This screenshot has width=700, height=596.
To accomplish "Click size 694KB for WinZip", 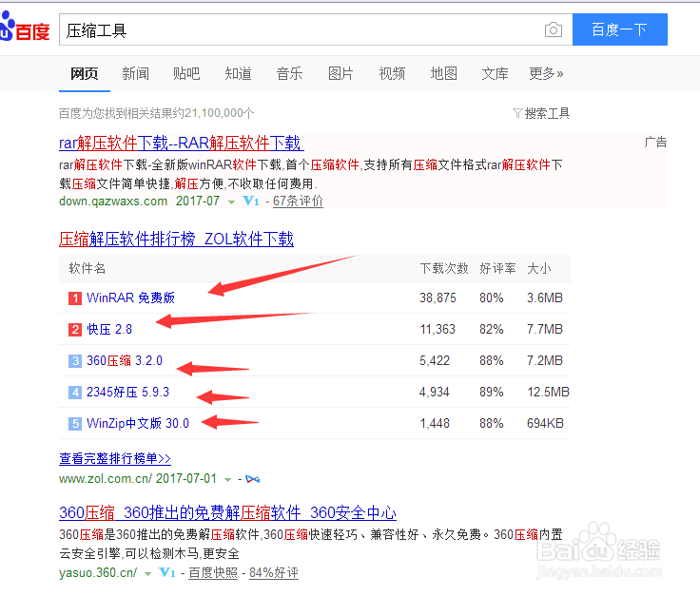I will pos(545,424).
